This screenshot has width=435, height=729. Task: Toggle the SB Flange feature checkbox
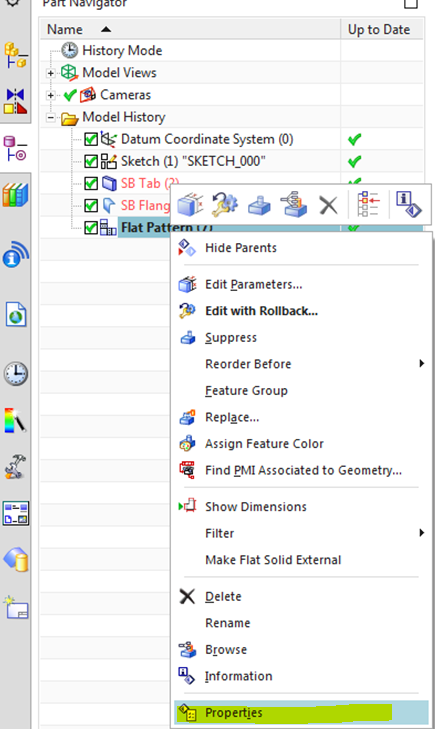pyautogui.click(x=91, y=205)
